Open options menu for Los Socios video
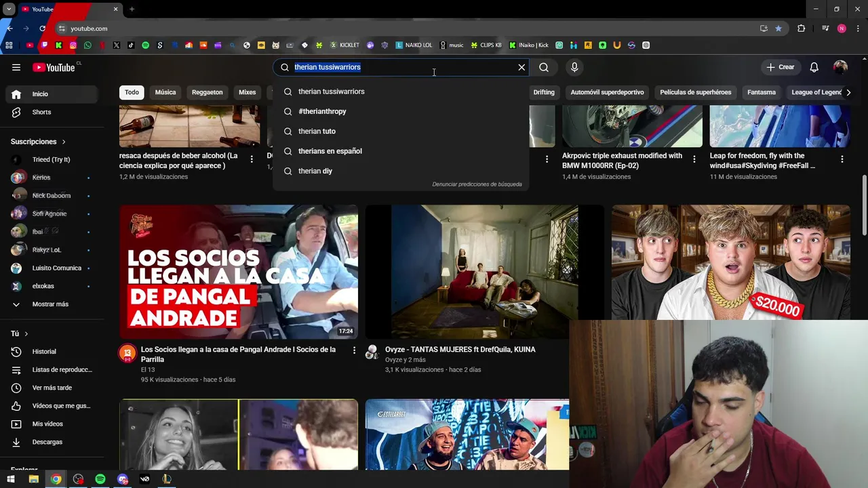868x488 pixels. tap(354, 350)
